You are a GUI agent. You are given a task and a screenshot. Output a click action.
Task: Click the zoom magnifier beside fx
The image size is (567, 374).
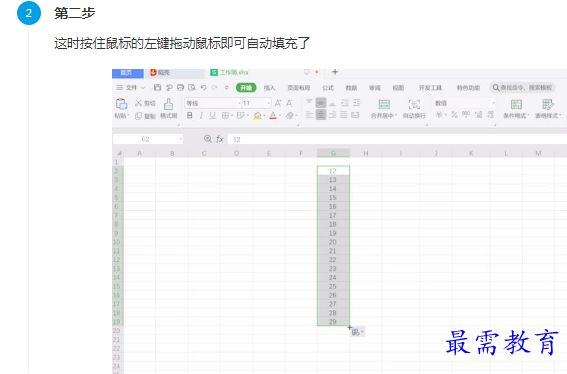[208, 139]
